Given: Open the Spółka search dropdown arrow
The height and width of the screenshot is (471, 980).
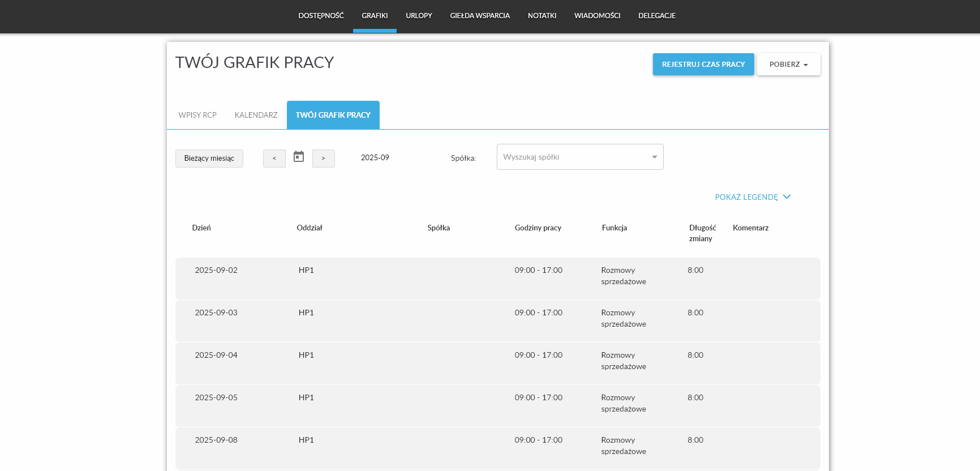Looking at the screenshot, I should click(x=654, y=157).
